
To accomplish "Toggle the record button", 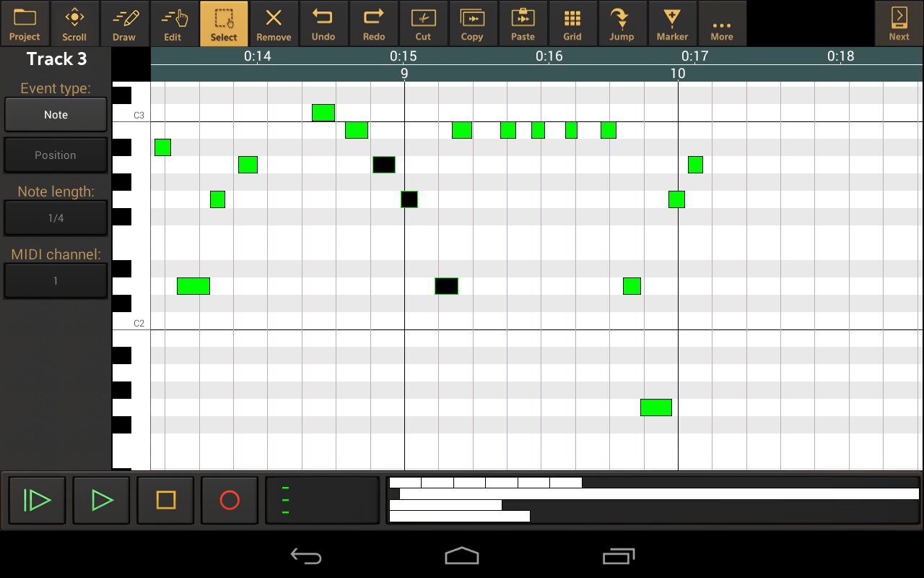I will pos(230,500).
